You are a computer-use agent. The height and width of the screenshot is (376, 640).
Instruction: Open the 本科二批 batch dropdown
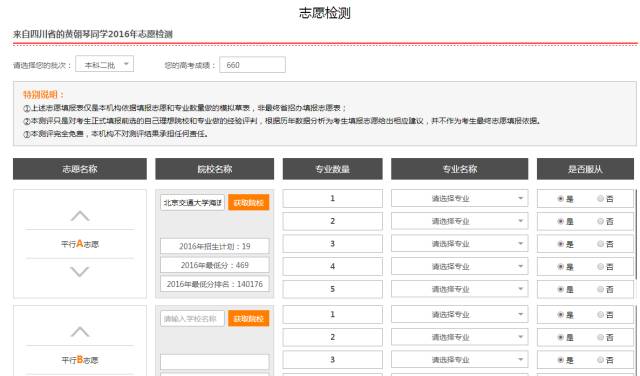click(x=104, y=65)
